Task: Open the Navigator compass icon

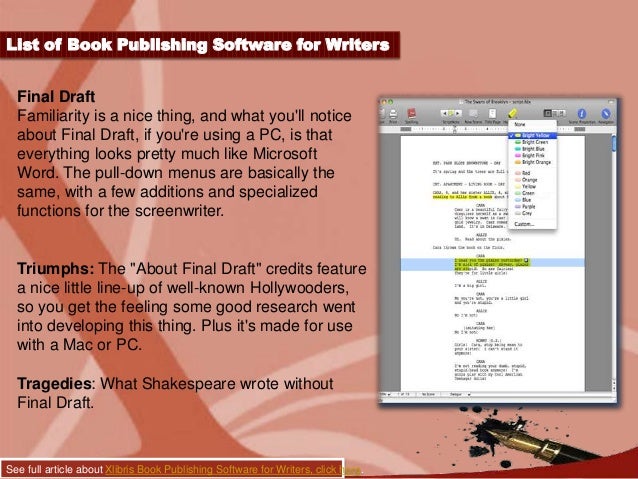Action: coord(605,114)
